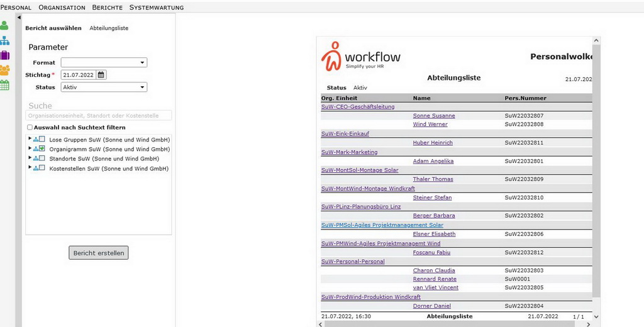The image size is (644, 327).
Task: Toggle Auswahl nach Suchtext filtern checkbox
Action: pos(30,128)
